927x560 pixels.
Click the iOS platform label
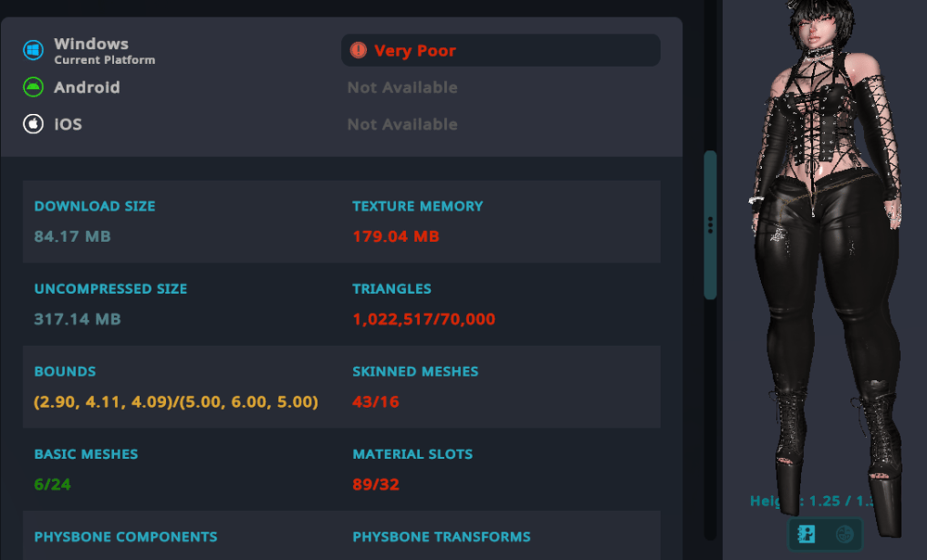pos(68,123)
